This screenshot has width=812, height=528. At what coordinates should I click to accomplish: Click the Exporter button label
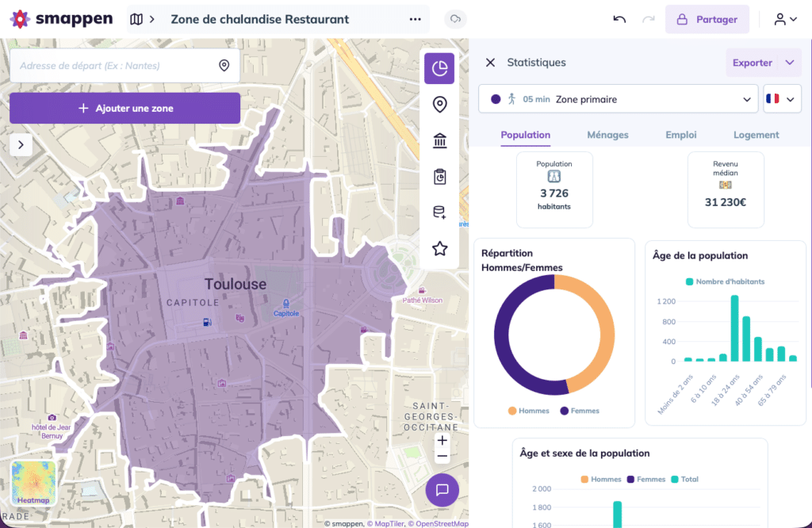752,63
